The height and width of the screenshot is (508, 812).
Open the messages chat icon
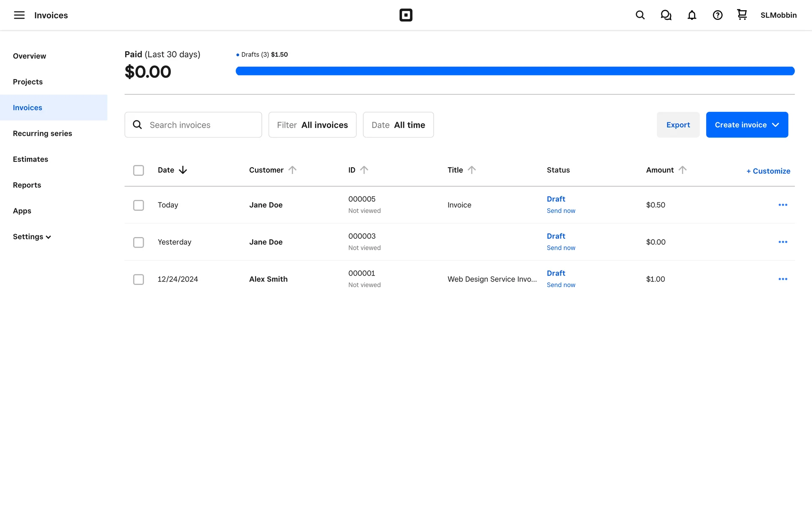point(666,15)
